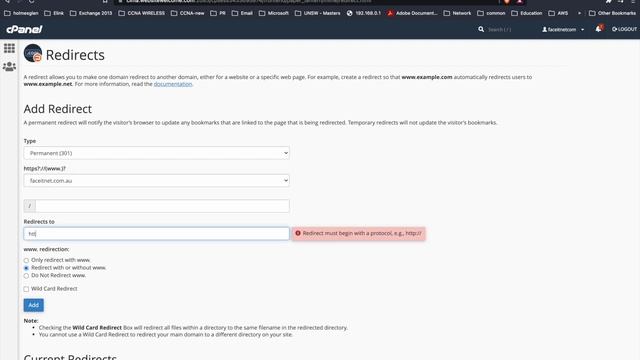Click the blue Add button
Image resolution: width=640 pixels, height=360 pixels.
[x=33, y=305]
